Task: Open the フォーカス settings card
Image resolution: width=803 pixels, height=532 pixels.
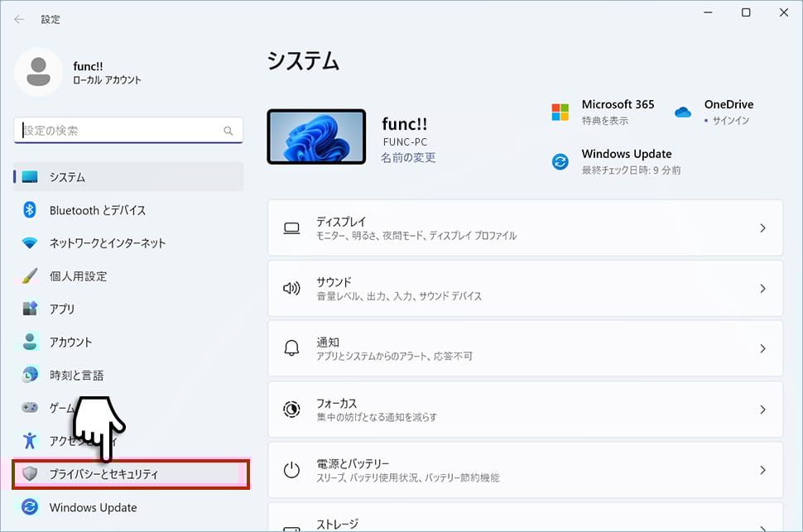Action: pyautogui.click(x=526, y=409)
